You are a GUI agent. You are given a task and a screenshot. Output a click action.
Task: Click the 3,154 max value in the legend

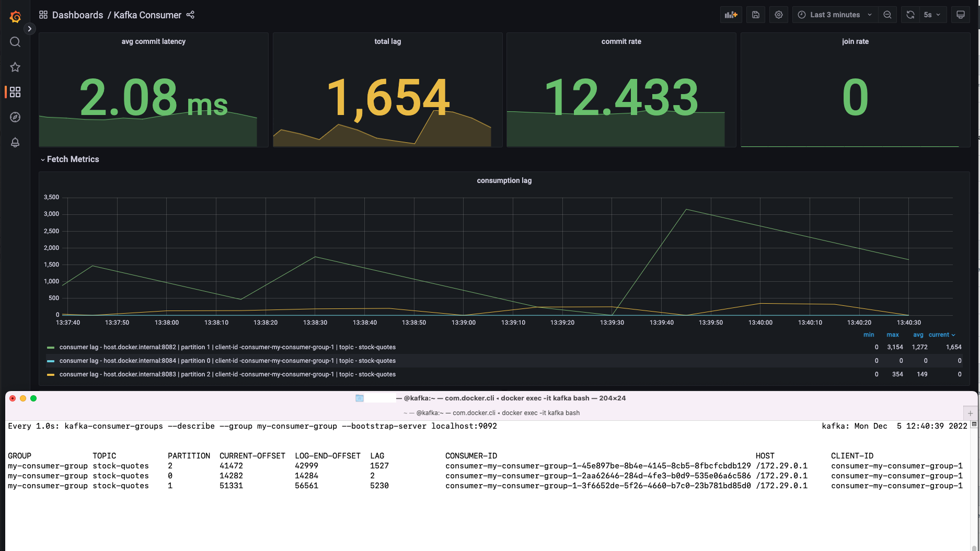click(x=895, y=347)
